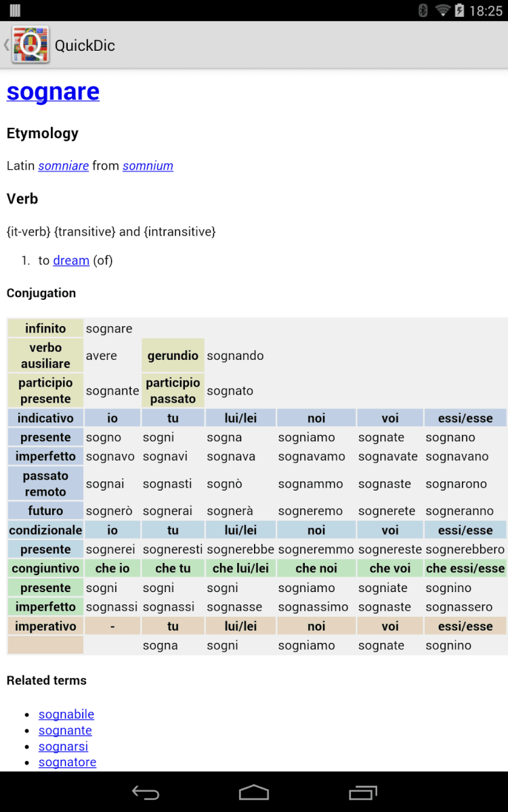Open the dream definition link
Screen dimensions: 508x812
71,261
